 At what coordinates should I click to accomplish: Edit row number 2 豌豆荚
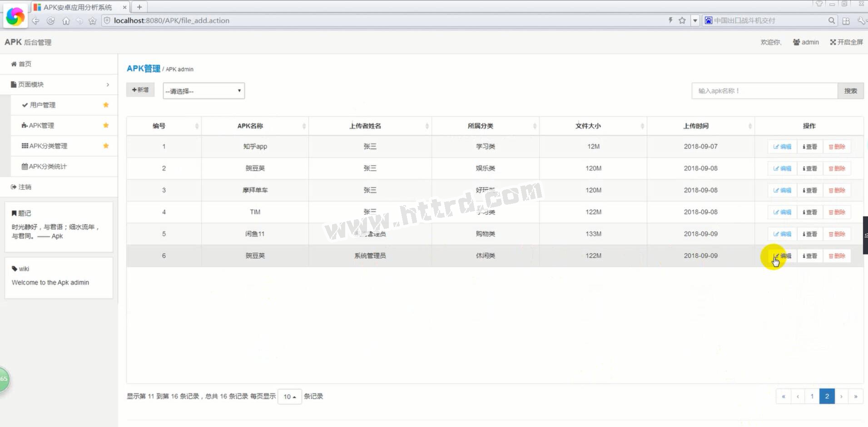point(782,168)
